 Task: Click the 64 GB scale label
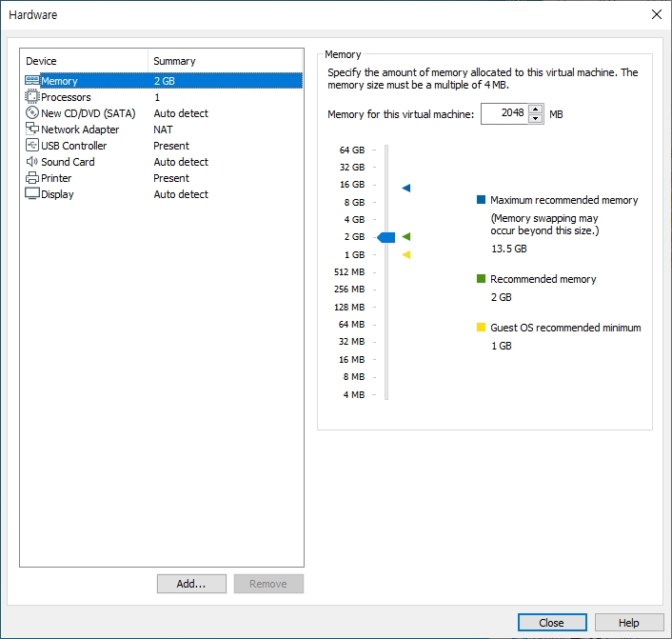click(x=352, y=150)
